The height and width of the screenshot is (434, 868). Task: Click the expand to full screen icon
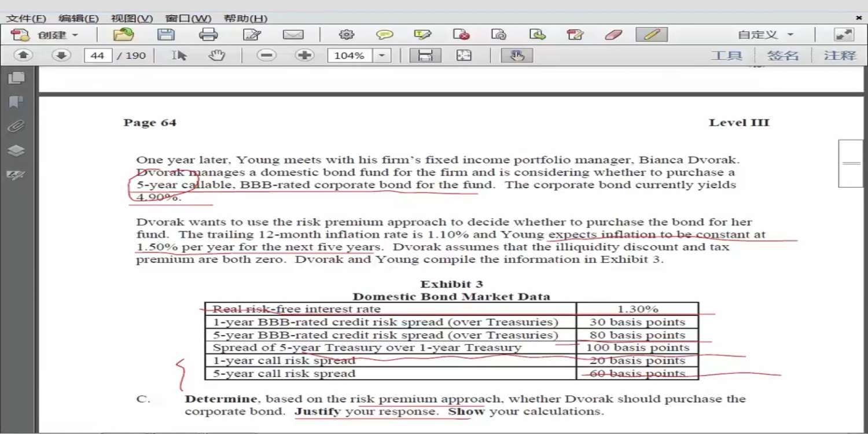tap(844, 35)
